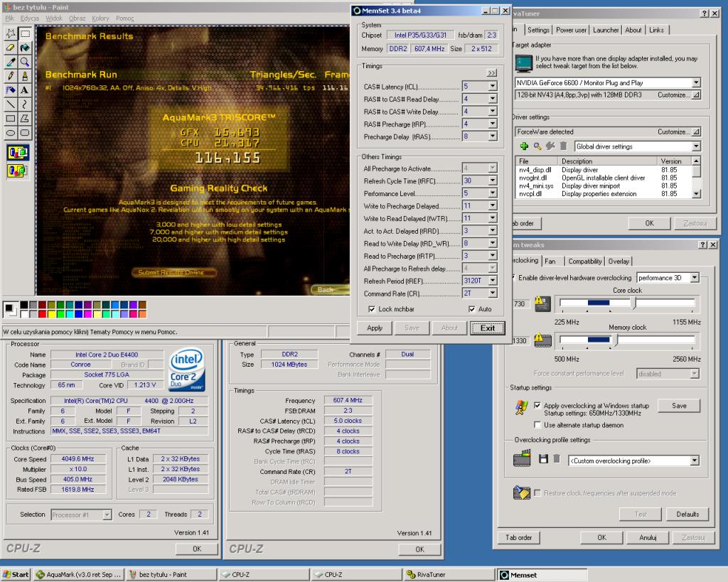The image size is (728, 582).
Task: Open the NVIDIA GeForce 6600 adapter dropdown
Action: coord(696,82)
